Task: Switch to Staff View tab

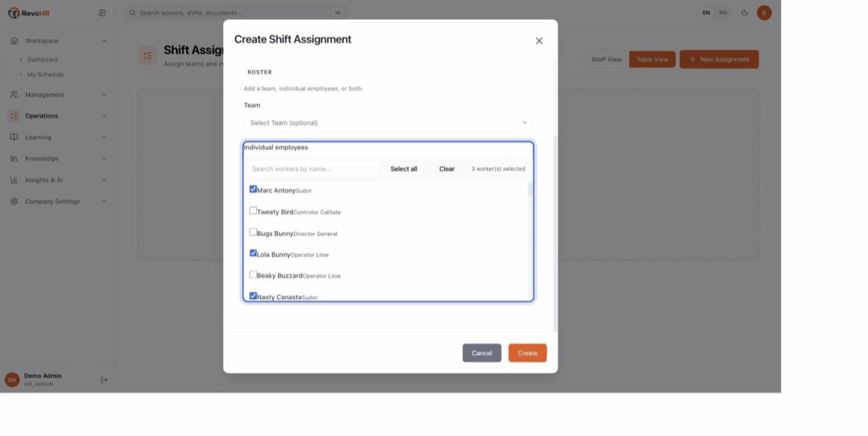Action: [x=606, y=60]
